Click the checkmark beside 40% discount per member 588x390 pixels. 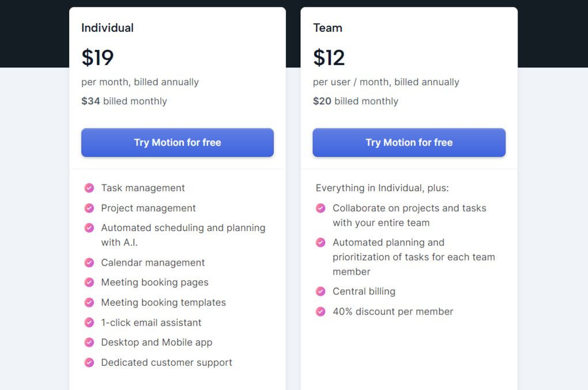tap(321, 312)
